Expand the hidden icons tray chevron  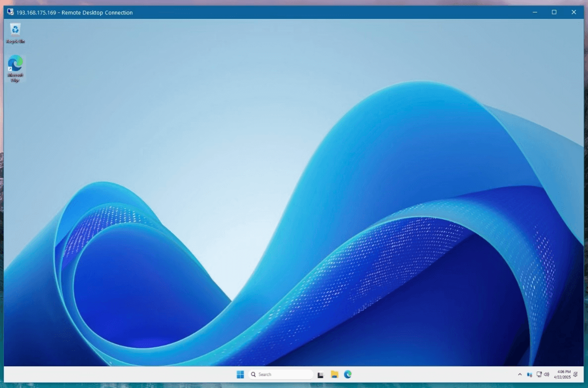tap(520, 374)
